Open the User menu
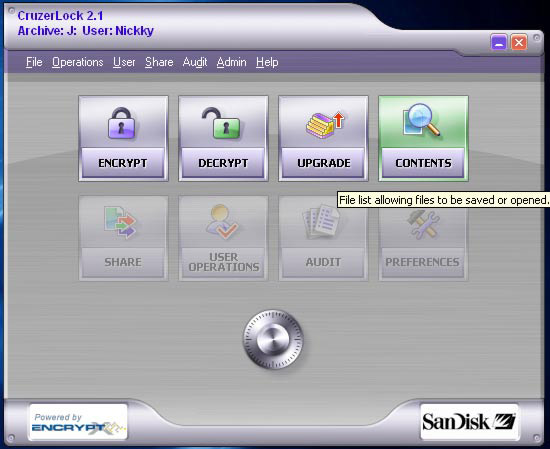 click(124, 62)
